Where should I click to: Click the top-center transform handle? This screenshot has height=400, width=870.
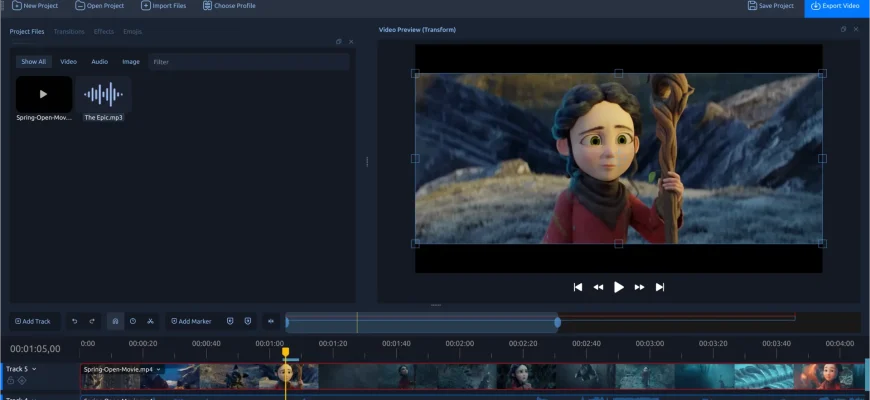pos(619,73)
